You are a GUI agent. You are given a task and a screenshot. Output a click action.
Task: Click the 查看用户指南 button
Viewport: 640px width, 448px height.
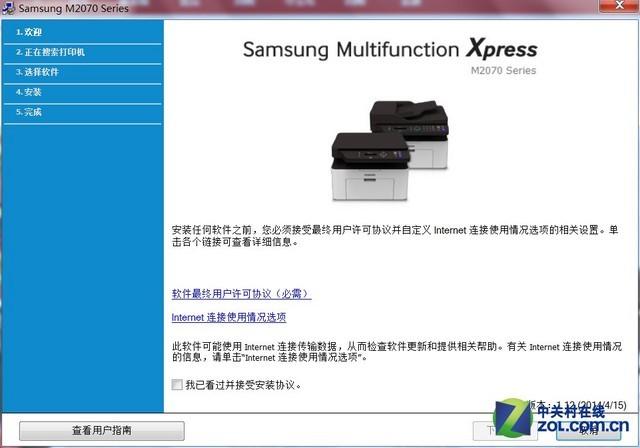click(x=102, y=430)
